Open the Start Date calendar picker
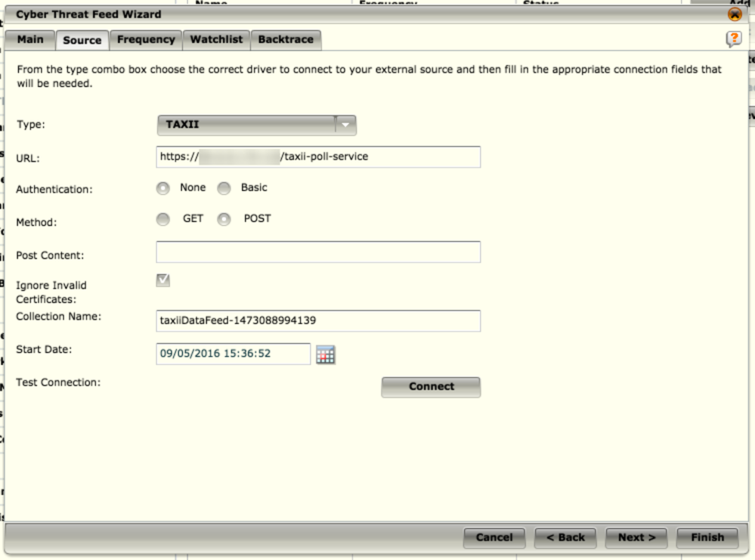This screenshot has width=755, height=560. coord(326,355)
